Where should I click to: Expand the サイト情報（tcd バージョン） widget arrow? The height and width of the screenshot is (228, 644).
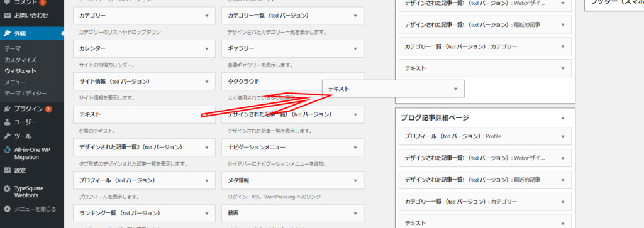(x=206, y=82)
